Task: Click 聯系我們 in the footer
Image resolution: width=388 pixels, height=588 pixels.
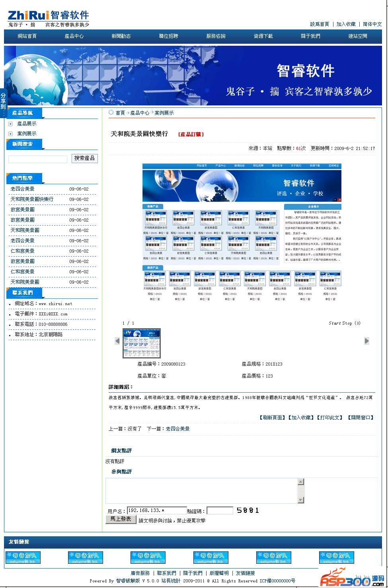Action: pyautogui.click(x=166, y=573)
